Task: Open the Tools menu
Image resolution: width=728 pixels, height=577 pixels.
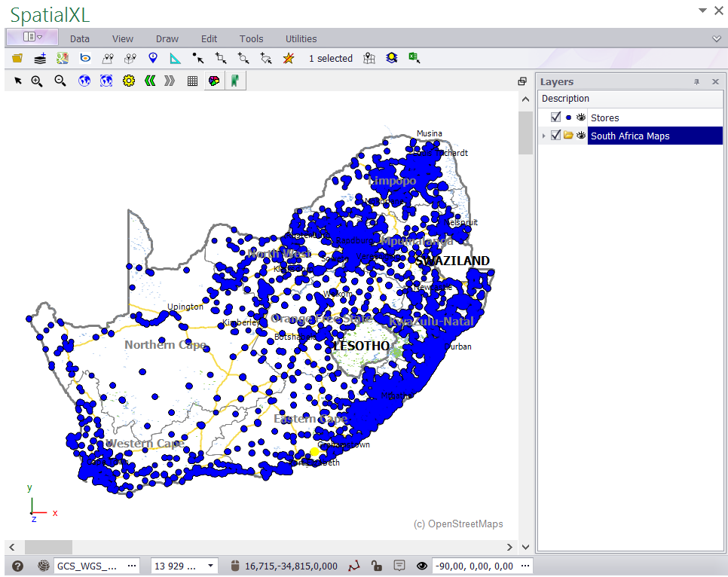Action: pos(251,38)
